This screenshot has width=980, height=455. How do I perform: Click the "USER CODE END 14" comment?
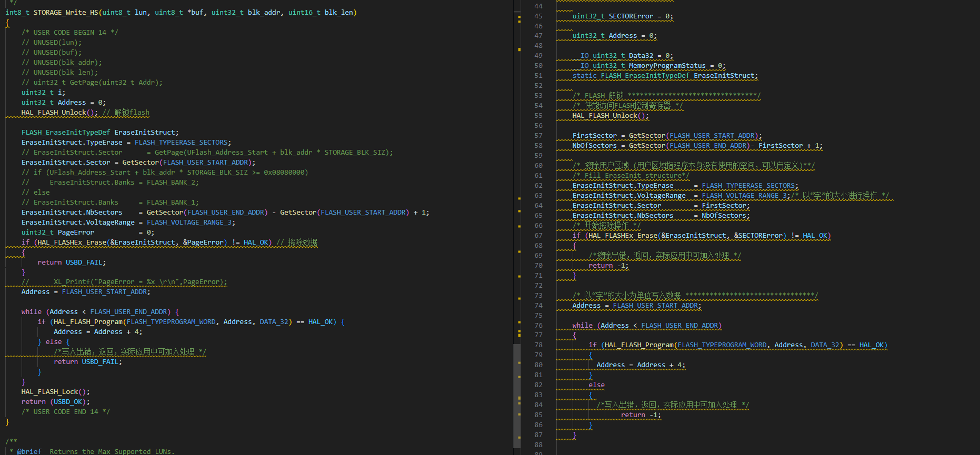pyautogui.click(x=66, y=411)
